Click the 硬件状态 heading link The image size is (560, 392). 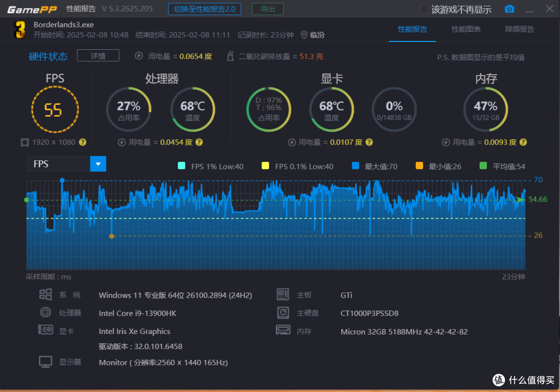tap(48, 57)
